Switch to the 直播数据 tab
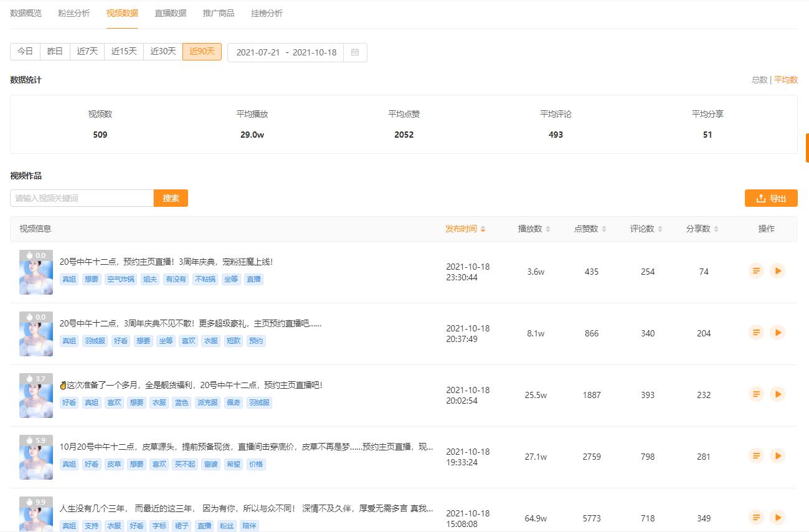This screenshot has width=809, height=532. point(171,13)
